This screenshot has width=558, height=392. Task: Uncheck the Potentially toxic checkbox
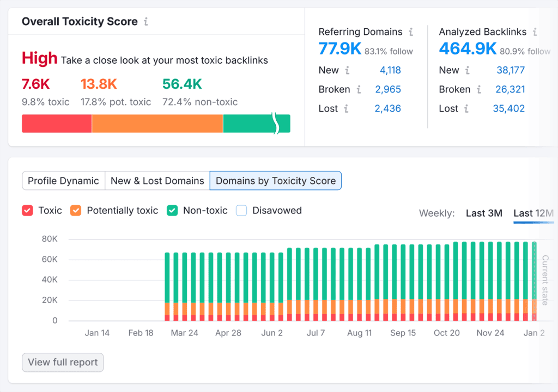tap(76, 211)
